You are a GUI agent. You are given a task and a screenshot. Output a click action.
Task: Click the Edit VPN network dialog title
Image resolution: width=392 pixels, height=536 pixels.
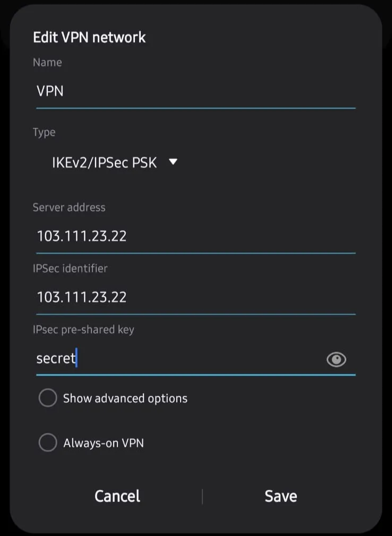point(89,37)
